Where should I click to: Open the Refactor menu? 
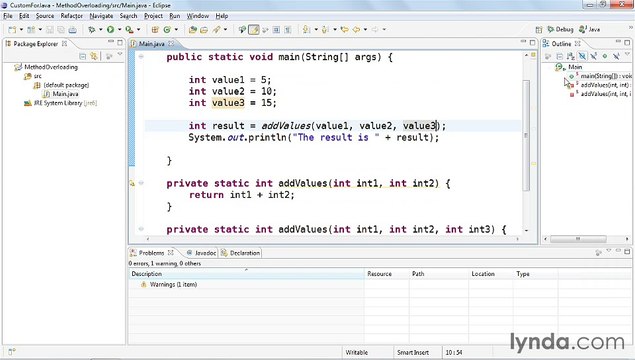pos(72,16)
